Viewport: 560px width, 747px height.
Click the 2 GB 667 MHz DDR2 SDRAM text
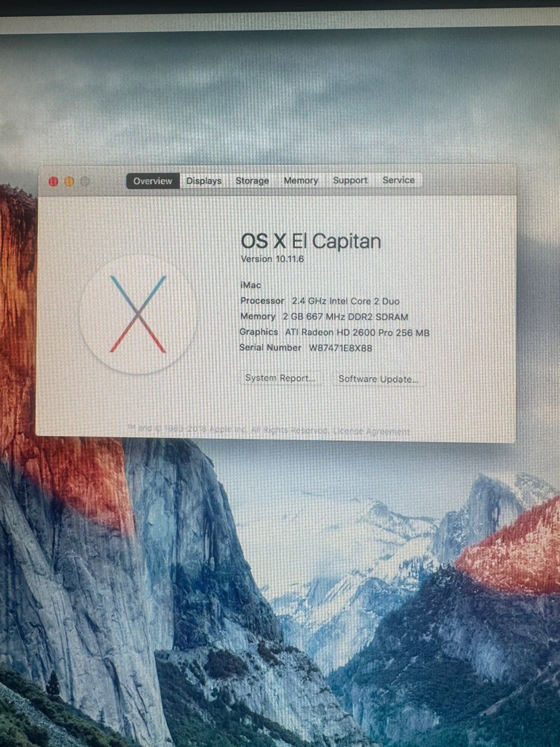(x=345, y=317)
